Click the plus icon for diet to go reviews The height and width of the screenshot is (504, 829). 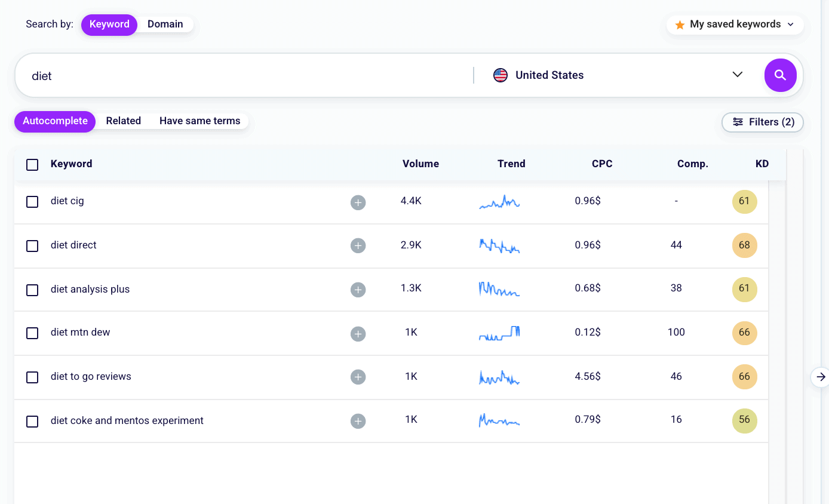(358, 377)
